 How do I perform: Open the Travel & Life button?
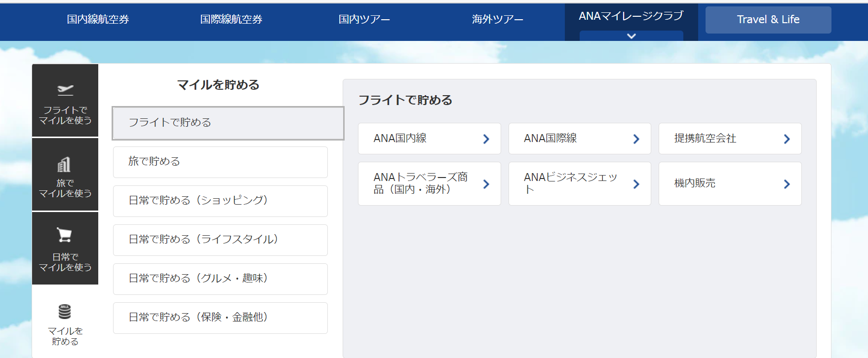(x=768, y=20)
